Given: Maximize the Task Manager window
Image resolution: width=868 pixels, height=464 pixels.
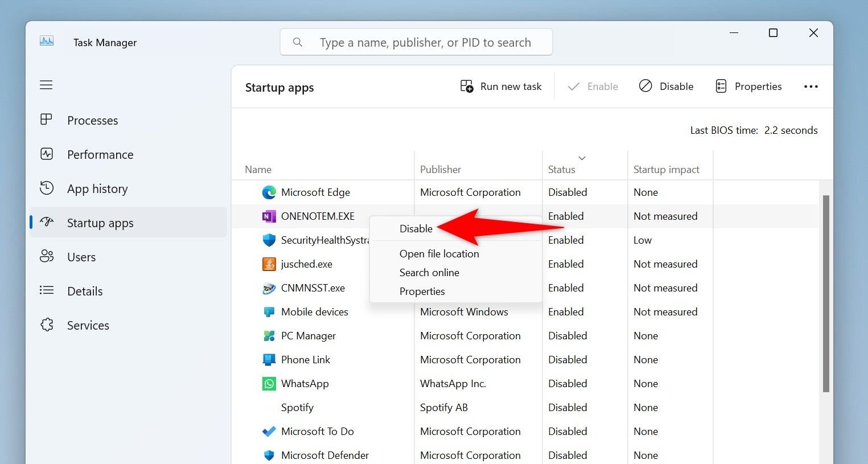Looking at the screenshot, I should [773, 33].
